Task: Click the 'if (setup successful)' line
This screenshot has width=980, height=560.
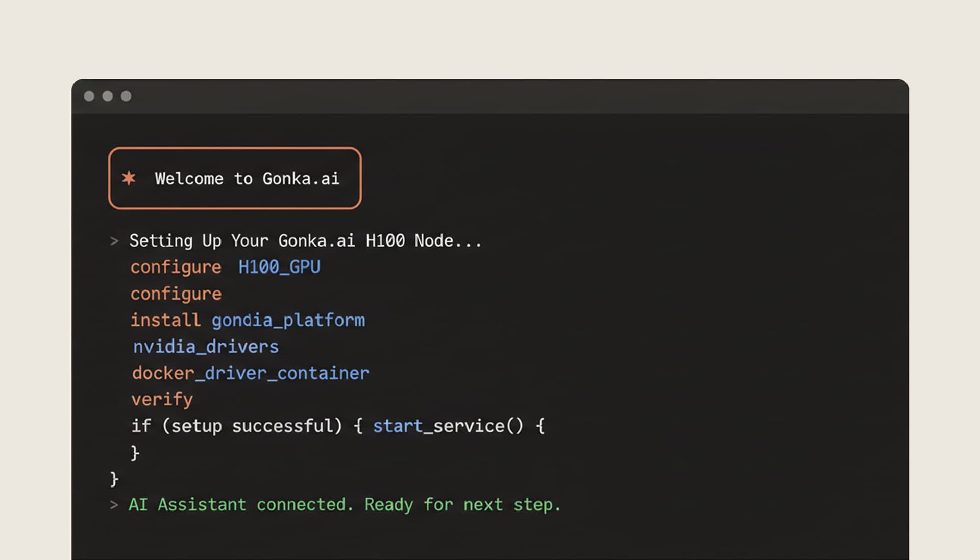Action: [237, 426]
